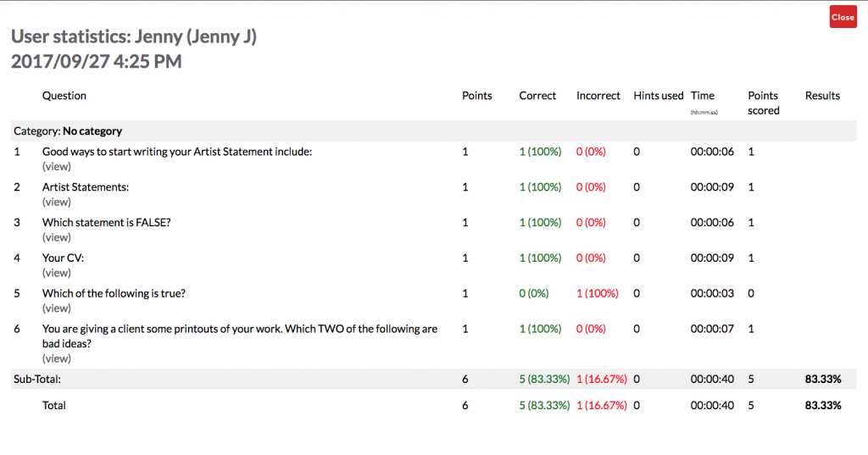Viewport: 868px width, 455px height.
Task: Click the 'Correct' column header
Action: [537, 96]
